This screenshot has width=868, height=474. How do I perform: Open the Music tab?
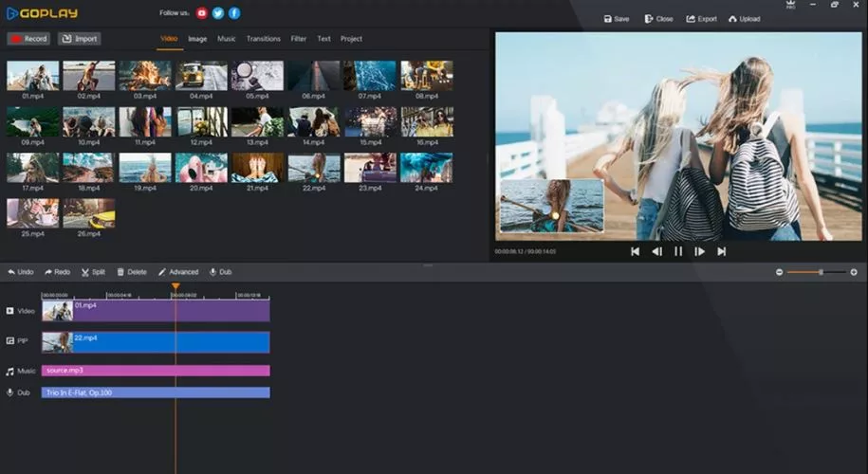tap(227, 39)
